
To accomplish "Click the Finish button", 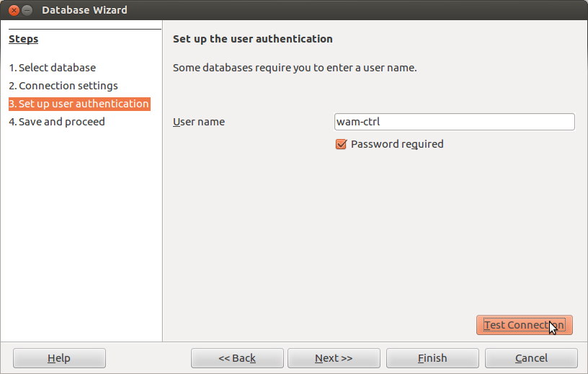I will click(432, 358).
